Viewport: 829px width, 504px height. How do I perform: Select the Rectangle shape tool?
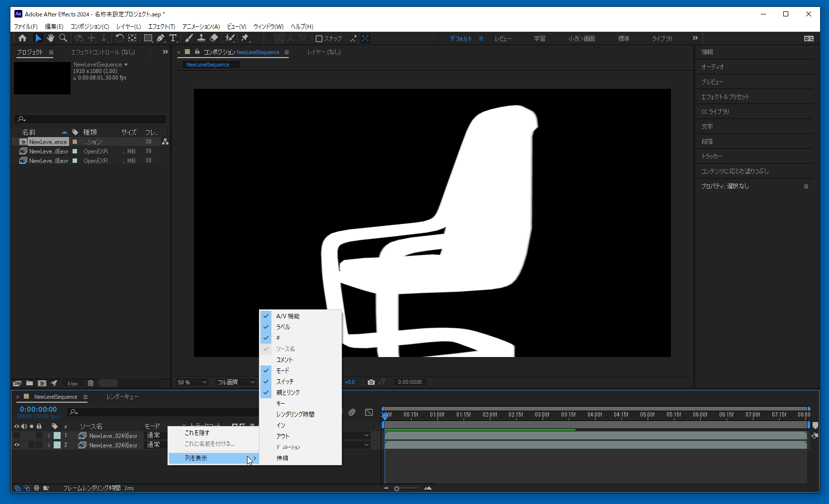pyautogui.click(x=148, y=38)
